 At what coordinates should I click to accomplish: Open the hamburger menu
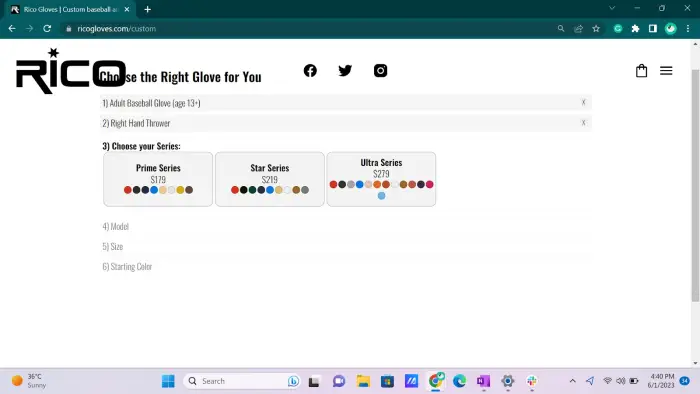click(x=666, y=71)
